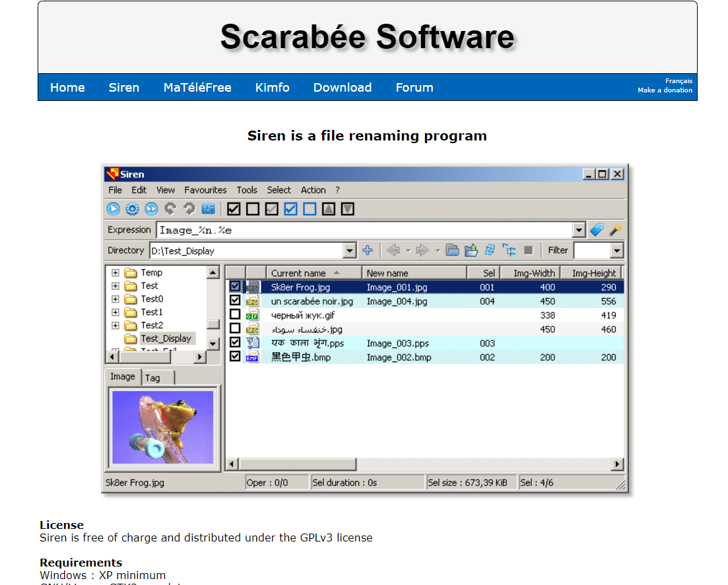
Task: Open the Forum nav link
Action: (414, 87)
